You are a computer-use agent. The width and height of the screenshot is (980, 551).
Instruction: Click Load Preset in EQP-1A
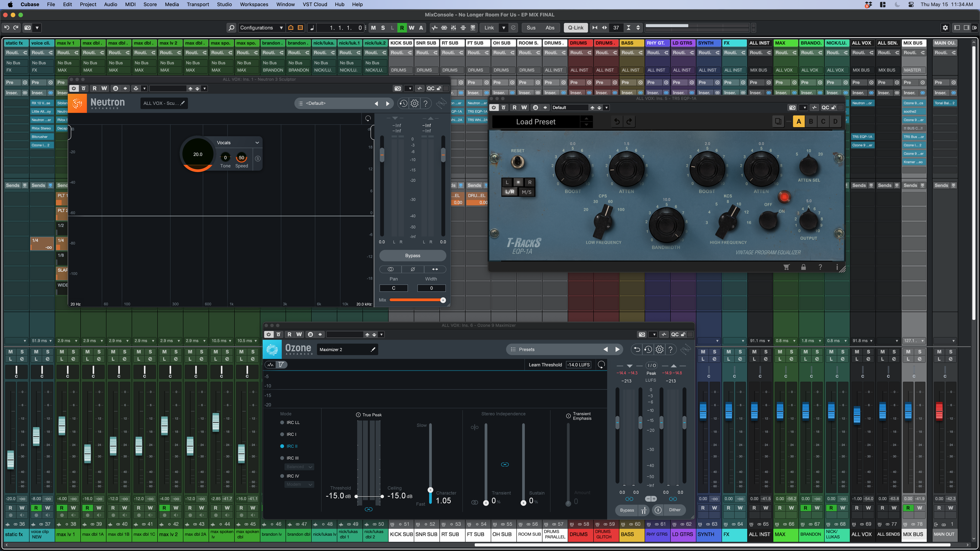pyautogui.click(x=536, y=122)
